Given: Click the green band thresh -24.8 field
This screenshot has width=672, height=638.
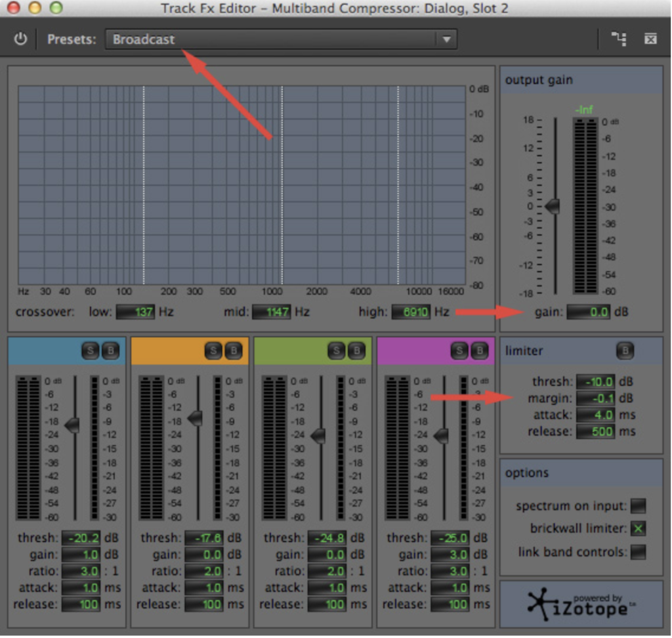Looking at the screenshot, I should [327, 538].
